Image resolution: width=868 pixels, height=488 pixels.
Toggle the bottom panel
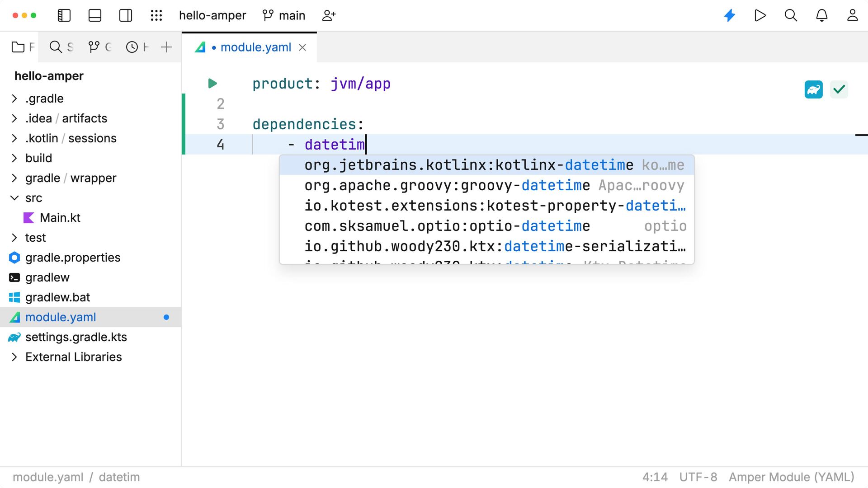95,15
